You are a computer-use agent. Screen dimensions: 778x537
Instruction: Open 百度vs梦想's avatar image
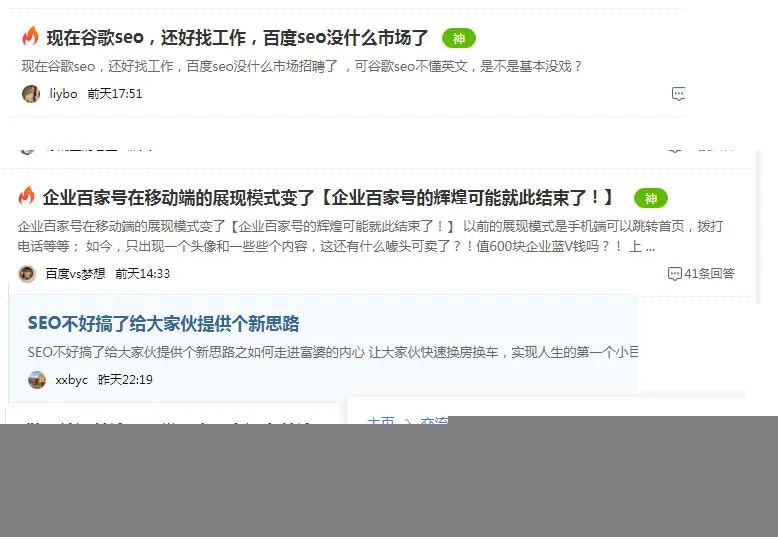pyautogui.click(x=27, y=273)
